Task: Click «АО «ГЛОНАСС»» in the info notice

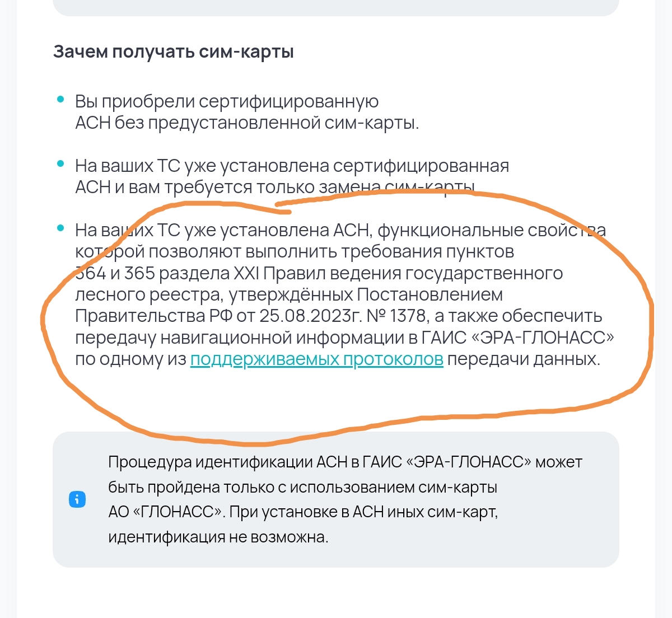Action: click(x=165, y=512)
